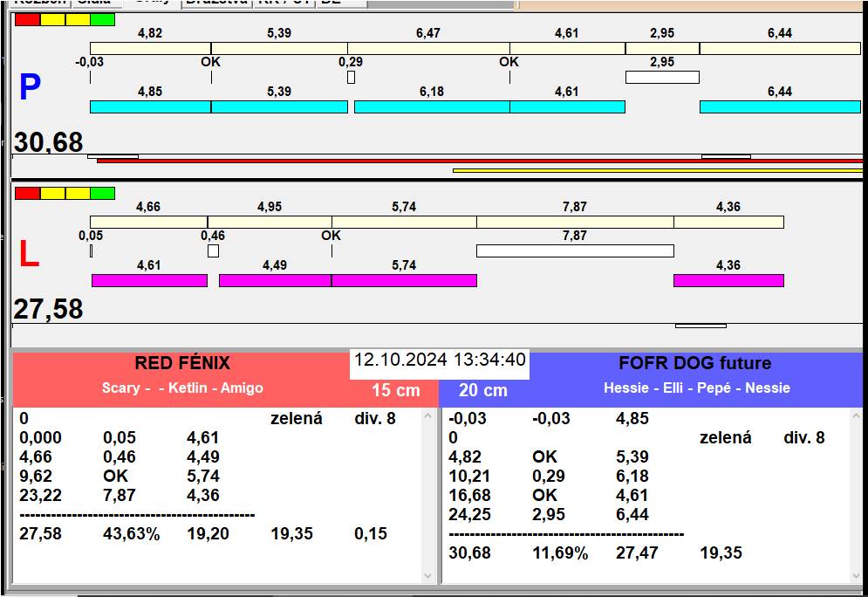The height and width of the screenshot is (597, 868).
Task: Click zelená in the RED FÉNIX list
Action: tap(296, 419)
